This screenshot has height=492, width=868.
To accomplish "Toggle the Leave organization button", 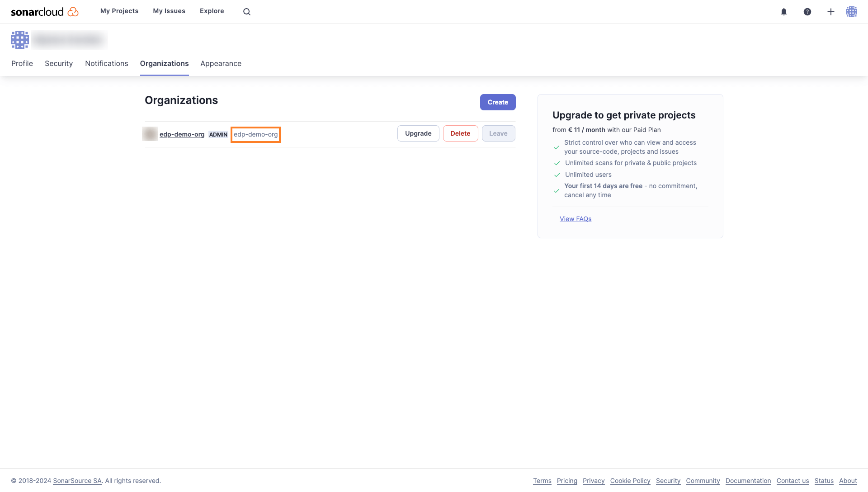I will [498, 133].
